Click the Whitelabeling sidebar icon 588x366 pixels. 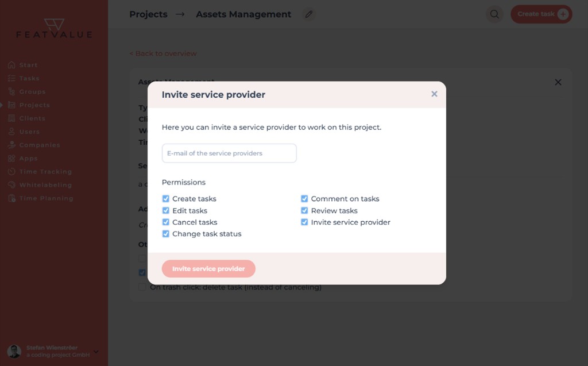[x=11, y=185]
